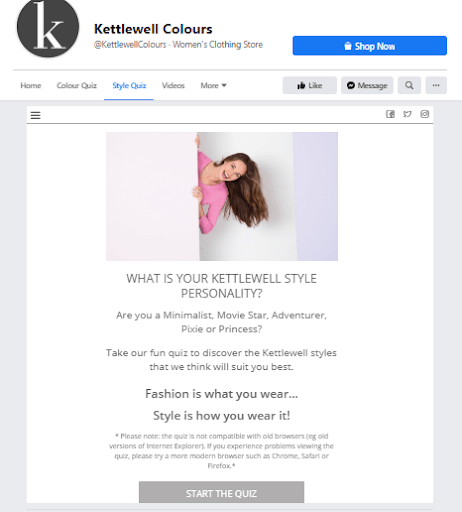Click the Message button
The width and height of the screenshot is (462, 512).
tap(367, 85)
